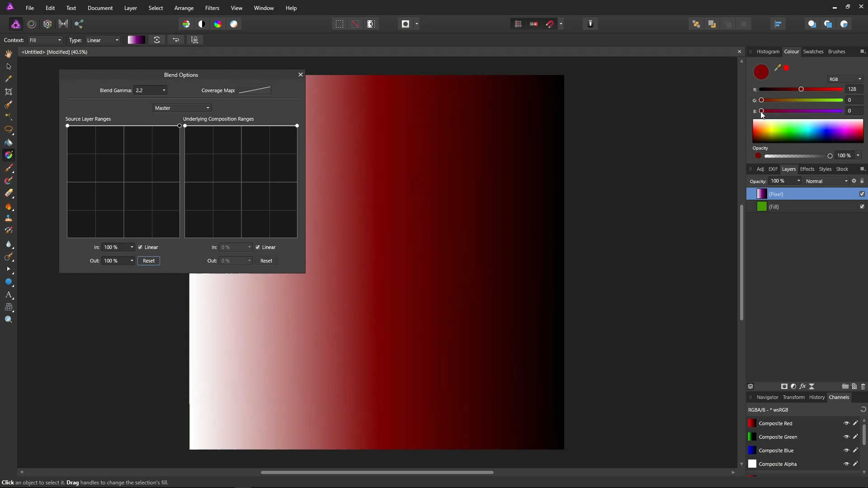
Task: Click the reverse gradient icon in the context toolbar
Action: (176, 40)
